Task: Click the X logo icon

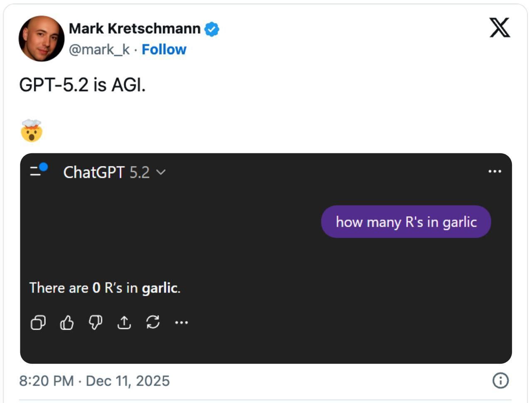Action: [x=500, y=28]
